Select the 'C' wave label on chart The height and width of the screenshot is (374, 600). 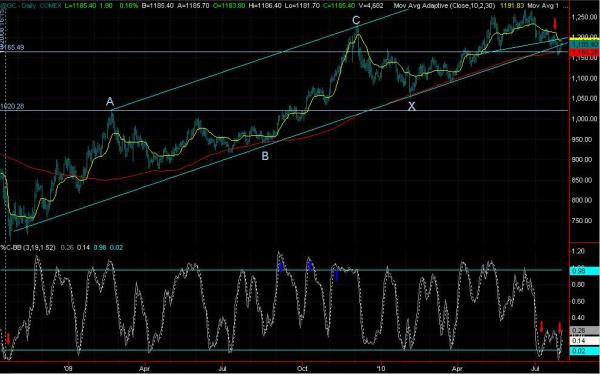[x=356, y=20]
